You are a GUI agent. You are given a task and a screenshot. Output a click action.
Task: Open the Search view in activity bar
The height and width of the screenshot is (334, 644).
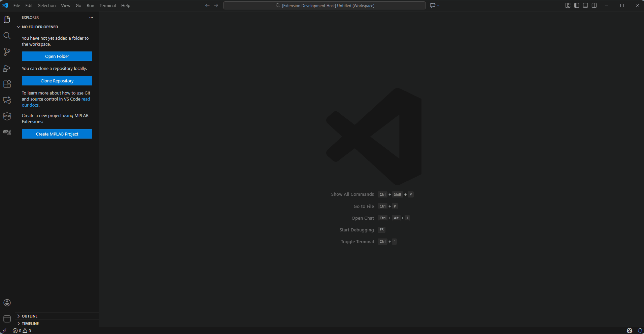click(7, 36)
